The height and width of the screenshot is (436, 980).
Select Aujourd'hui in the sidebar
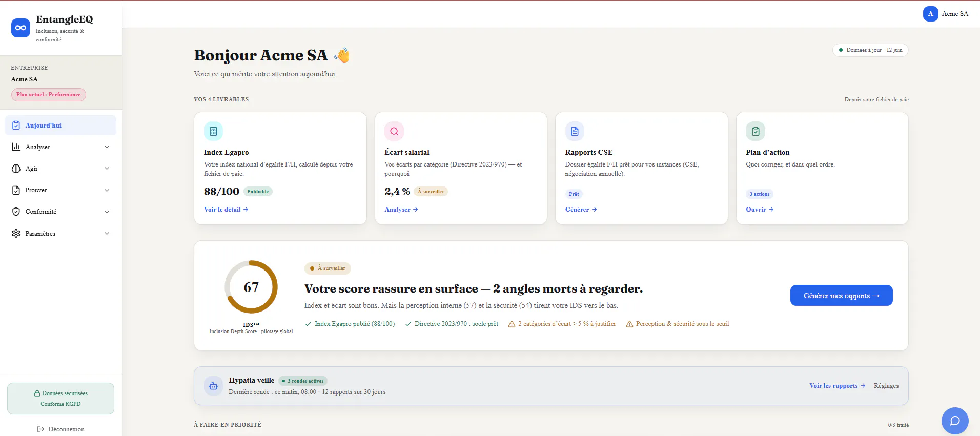point(60,126)
